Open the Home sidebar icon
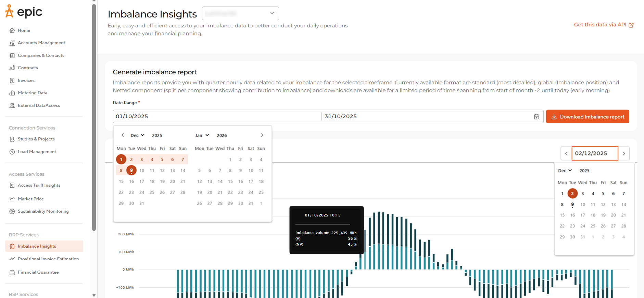Screen dimensions: 644x298 coord(12,30)
